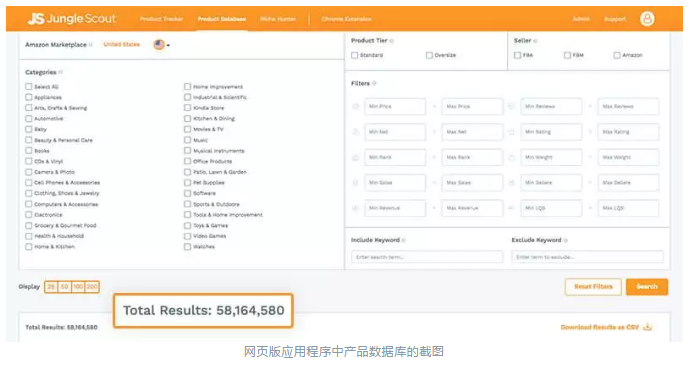Click the sellers icon left of Min Sellers

coord(511,183)
